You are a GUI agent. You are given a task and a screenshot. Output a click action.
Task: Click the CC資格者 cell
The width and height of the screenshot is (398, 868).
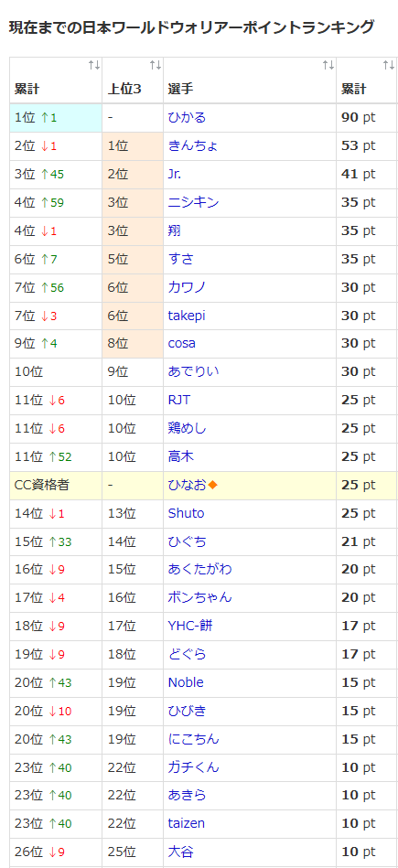click(56, 485)
